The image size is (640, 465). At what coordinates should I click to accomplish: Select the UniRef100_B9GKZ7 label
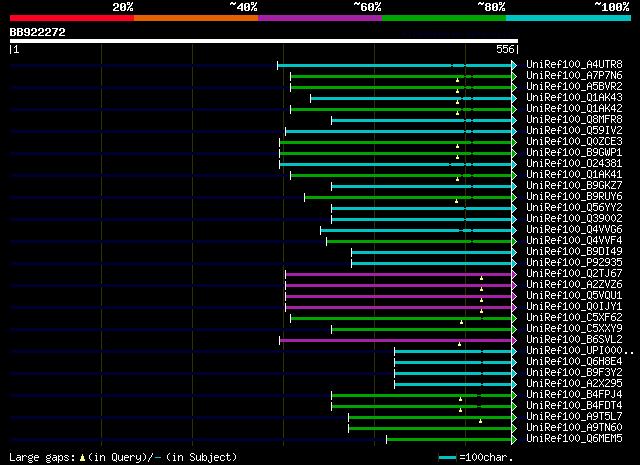[x=574, y=186]
